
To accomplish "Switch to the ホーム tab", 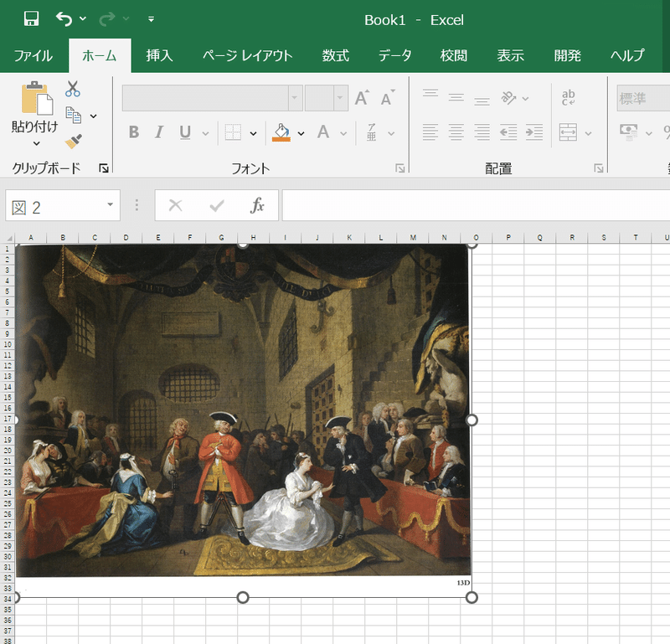I will [x=100, y=55].
